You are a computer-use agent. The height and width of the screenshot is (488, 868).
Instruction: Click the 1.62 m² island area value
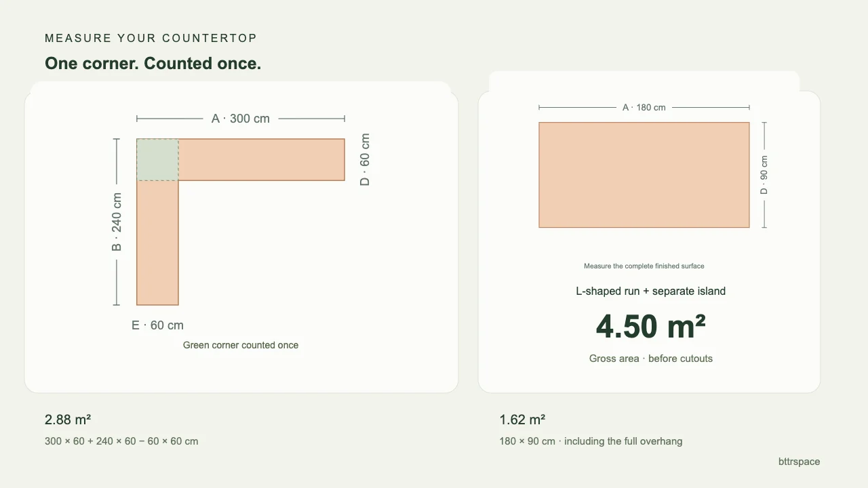pos(523,420)
